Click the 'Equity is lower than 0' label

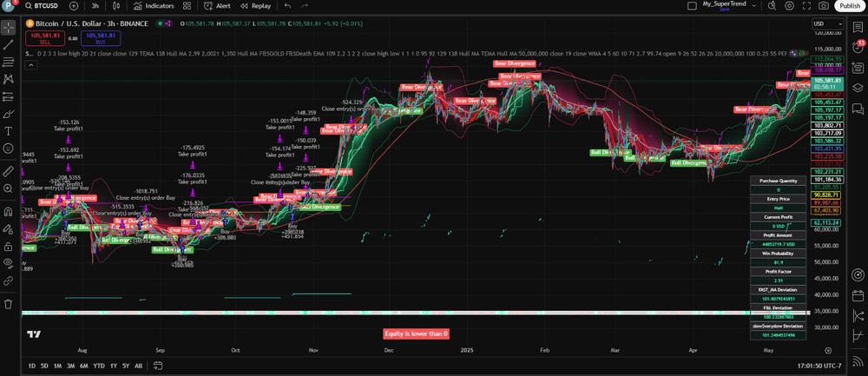click(x=417, y=334)
